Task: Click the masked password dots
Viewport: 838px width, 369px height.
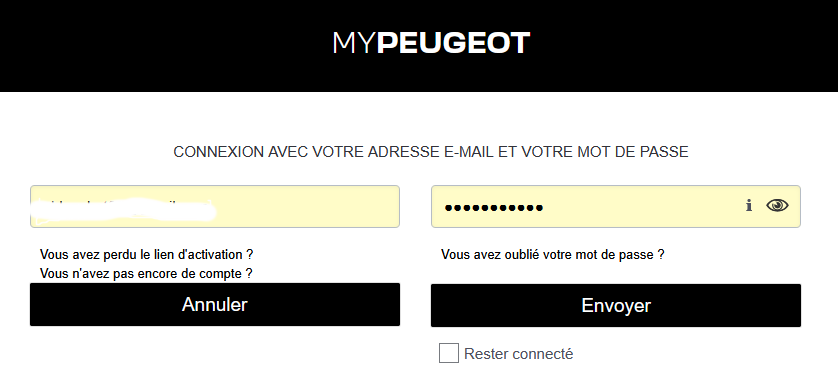Action: tap(494, 207)
